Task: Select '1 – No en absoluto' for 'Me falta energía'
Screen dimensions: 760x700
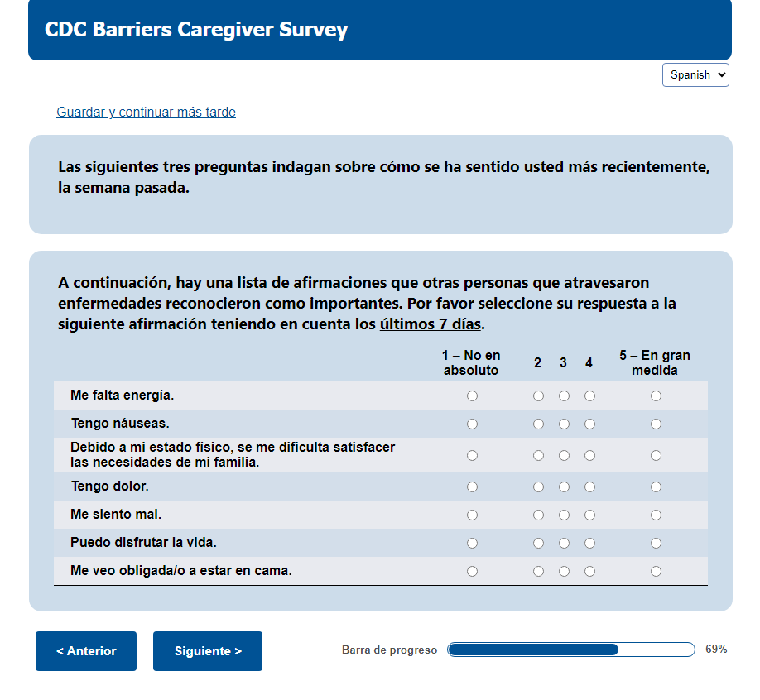Action: [472, 396]
